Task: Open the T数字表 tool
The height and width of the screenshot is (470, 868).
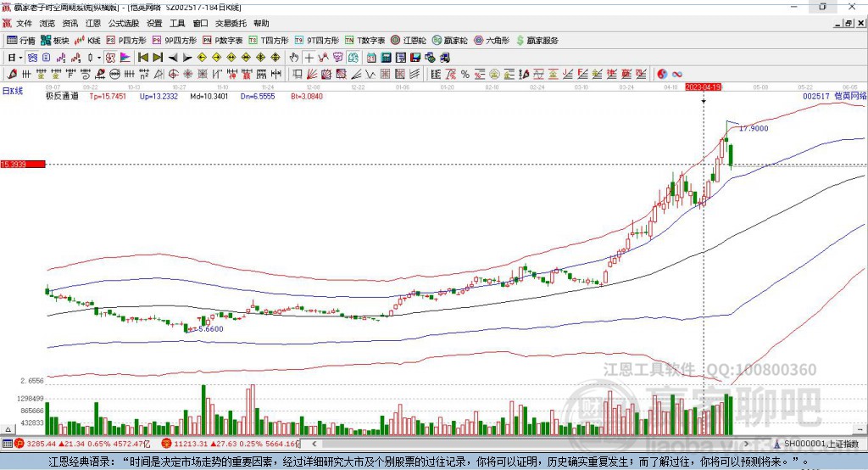Action: [364, 41]
